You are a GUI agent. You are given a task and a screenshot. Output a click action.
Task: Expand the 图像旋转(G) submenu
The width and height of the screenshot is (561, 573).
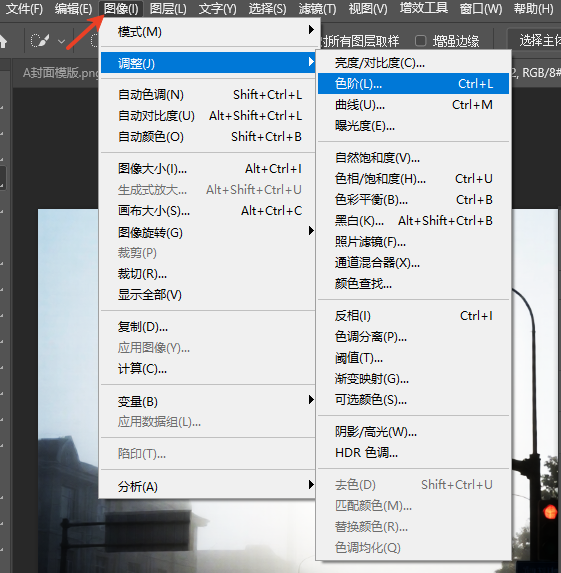pyautogui.click(x=208, y=232)
